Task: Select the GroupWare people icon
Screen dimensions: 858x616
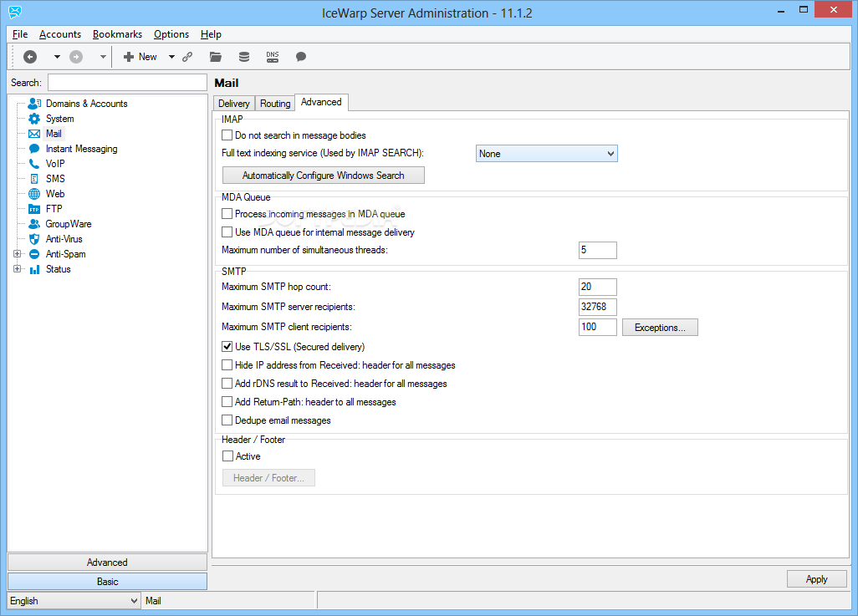Action: [34, 224]
